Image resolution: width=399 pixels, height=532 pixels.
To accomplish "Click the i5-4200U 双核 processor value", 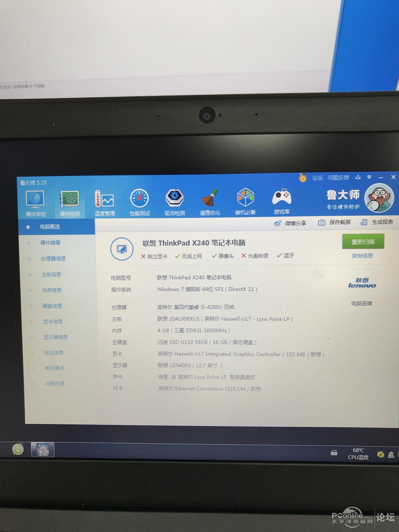I will point(196,307).
